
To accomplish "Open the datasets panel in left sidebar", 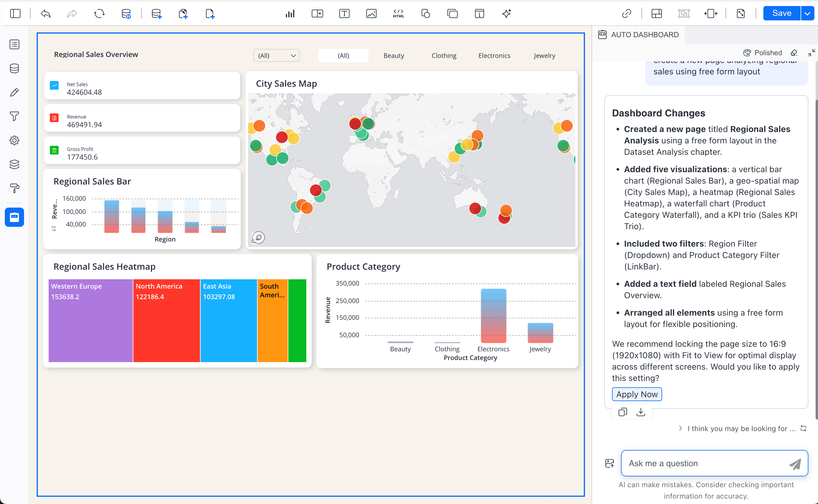I will coord(14,69).
